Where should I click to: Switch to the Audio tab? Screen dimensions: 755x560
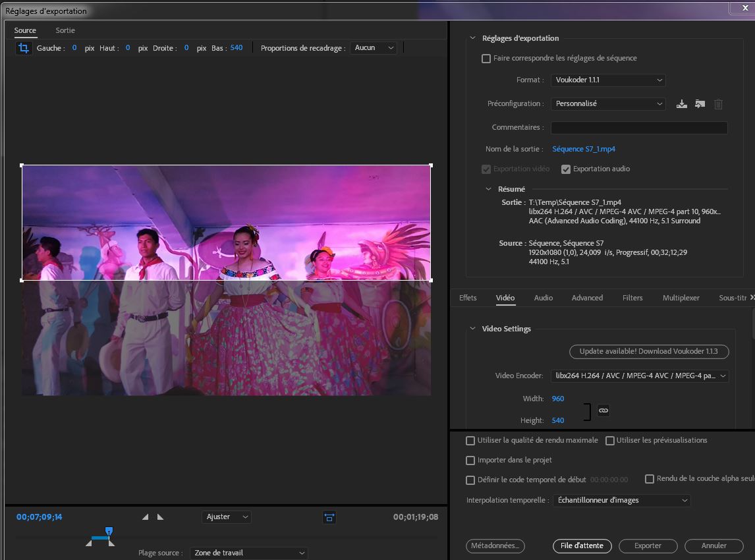coord(543,298)
